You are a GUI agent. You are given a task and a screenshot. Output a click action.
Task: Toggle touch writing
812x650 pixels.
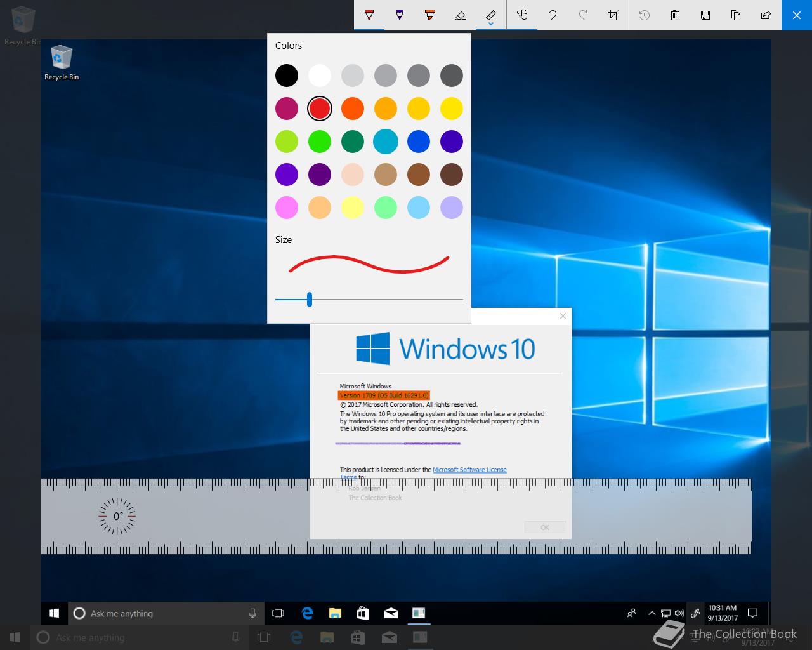click(522, 15)
